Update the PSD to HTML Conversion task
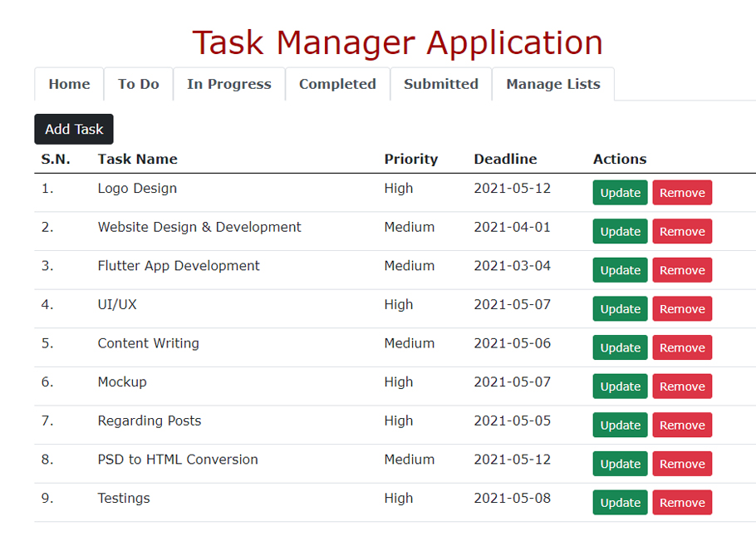 [x=620, y=464]
